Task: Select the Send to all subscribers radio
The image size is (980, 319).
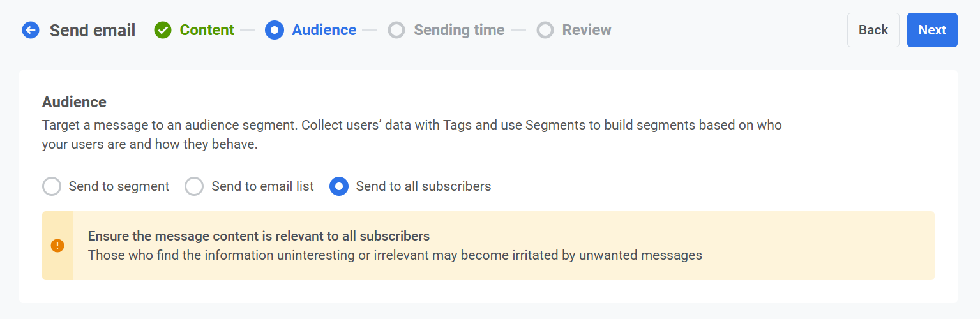Action: coord(339,186)
